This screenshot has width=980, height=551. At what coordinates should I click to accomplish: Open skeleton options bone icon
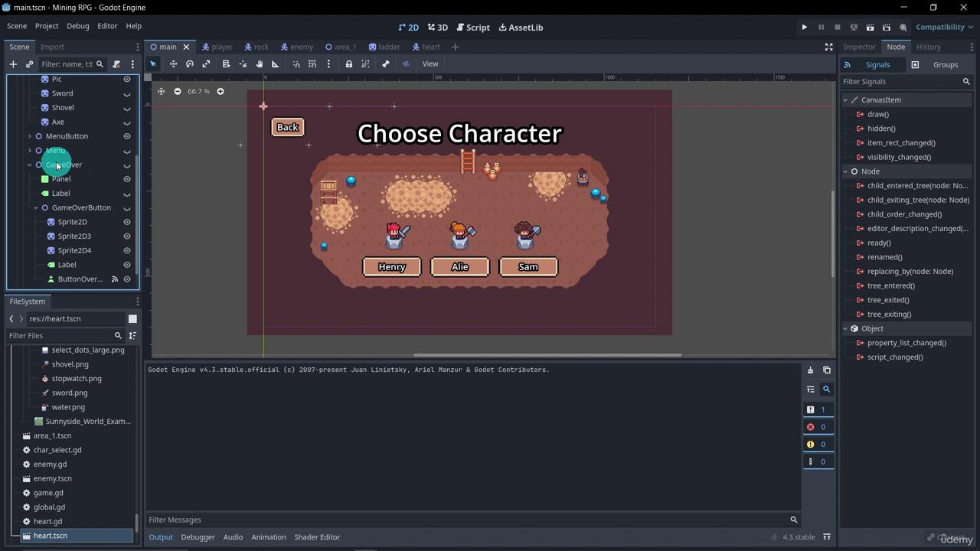click(x=386, y=64)
